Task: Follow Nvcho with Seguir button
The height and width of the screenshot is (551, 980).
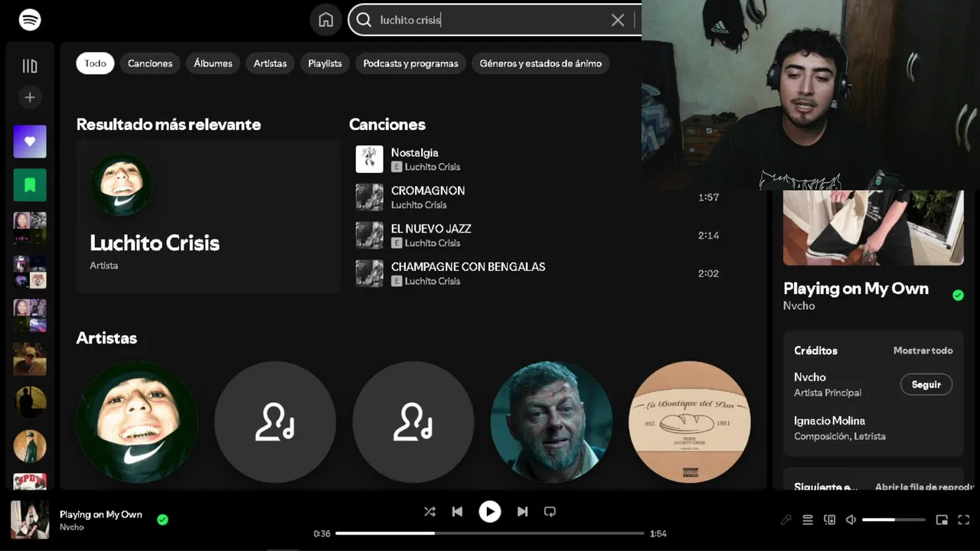Action: tap(926, 384)
